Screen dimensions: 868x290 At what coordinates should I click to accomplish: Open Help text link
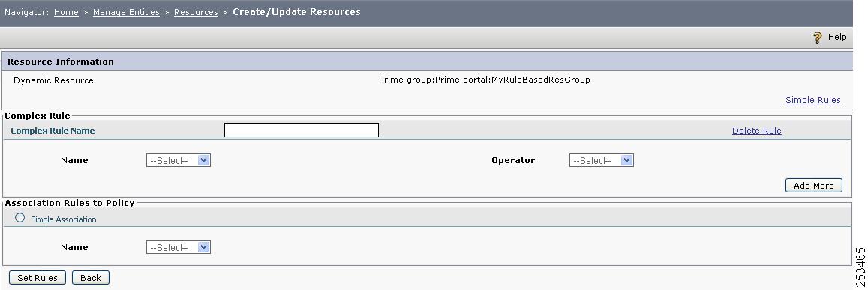(837, 37)
